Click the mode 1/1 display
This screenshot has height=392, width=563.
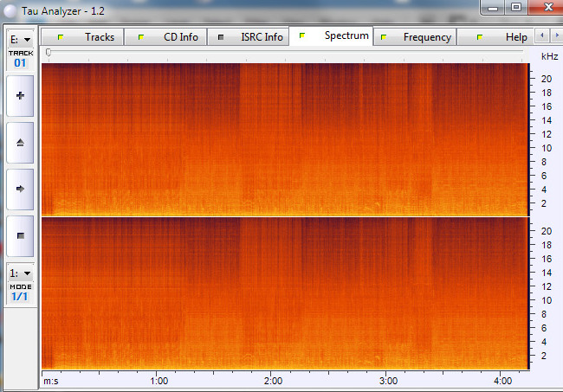coord(20,297)
